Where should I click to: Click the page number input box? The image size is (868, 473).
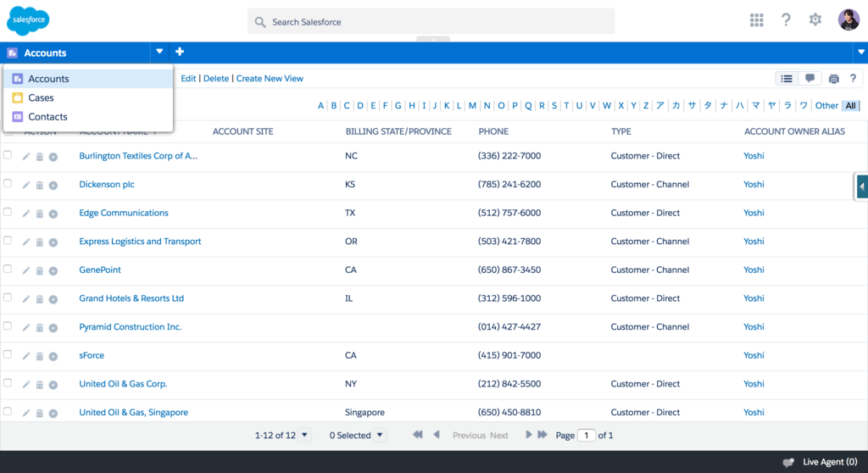(x=587, y=436)
